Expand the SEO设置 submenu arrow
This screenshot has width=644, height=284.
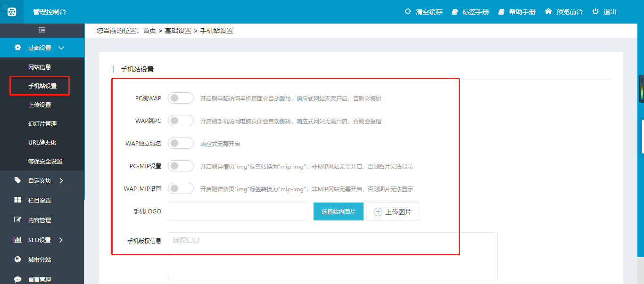coord(61,240)
